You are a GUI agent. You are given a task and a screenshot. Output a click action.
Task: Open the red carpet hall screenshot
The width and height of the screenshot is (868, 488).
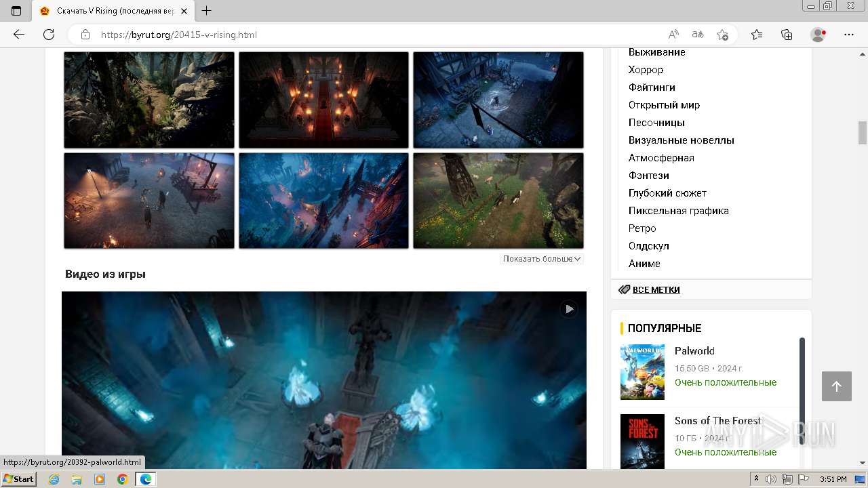tap(323, 100)
